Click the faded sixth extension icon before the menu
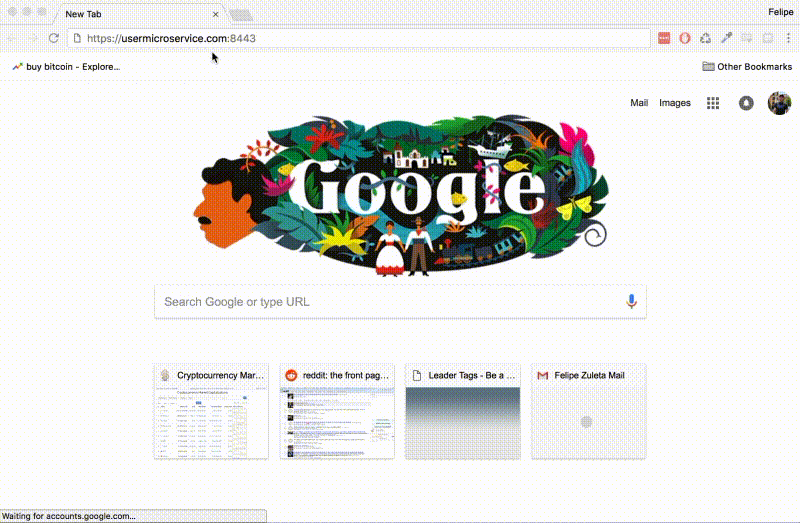The image size is (800, 523). 768,38
